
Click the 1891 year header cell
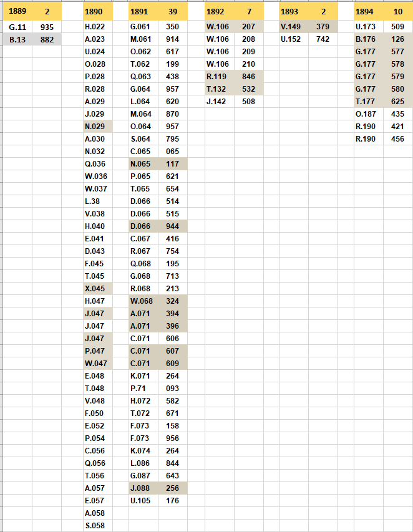click(143, 11)
